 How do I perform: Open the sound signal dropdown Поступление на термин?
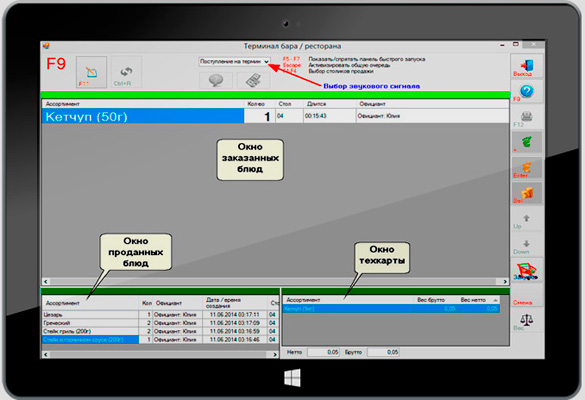[234, 62]
